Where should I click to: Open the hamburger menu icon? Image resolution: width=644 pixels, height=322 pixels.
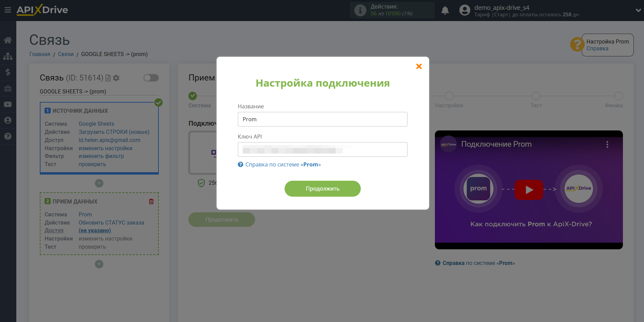[8, 10]
